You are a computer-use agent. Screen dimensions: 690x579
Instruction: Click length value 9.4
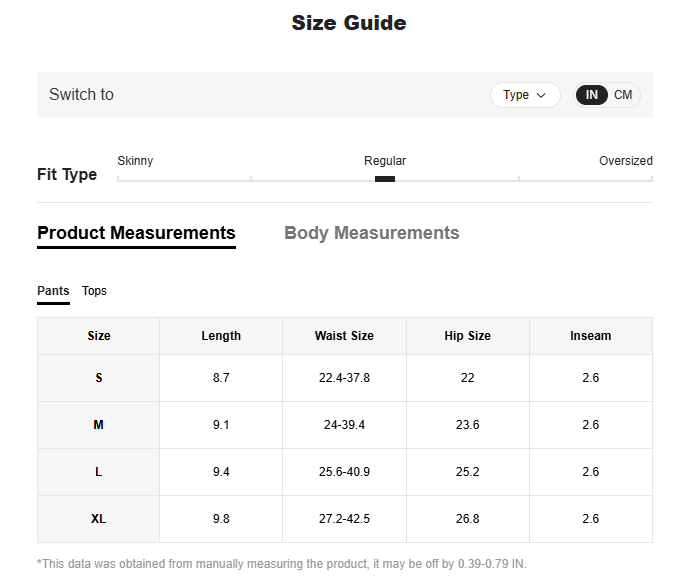(221, 472)
